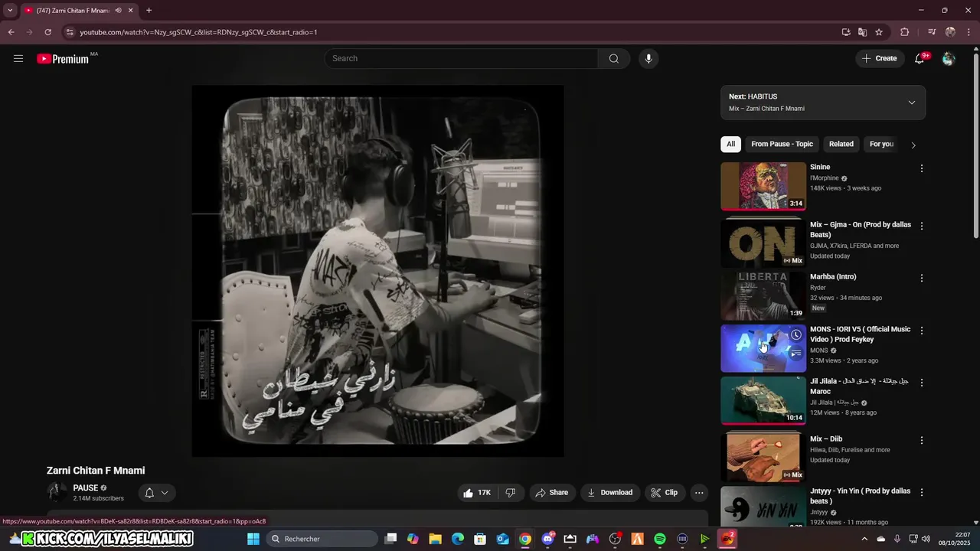Click the Create button

tap(880, 58)
